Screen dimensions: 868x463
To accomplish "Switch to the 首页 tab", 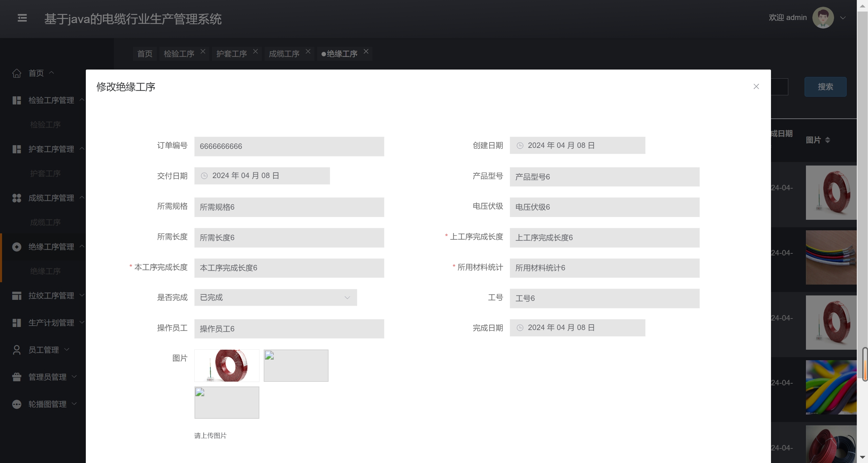I will [145, 54].
